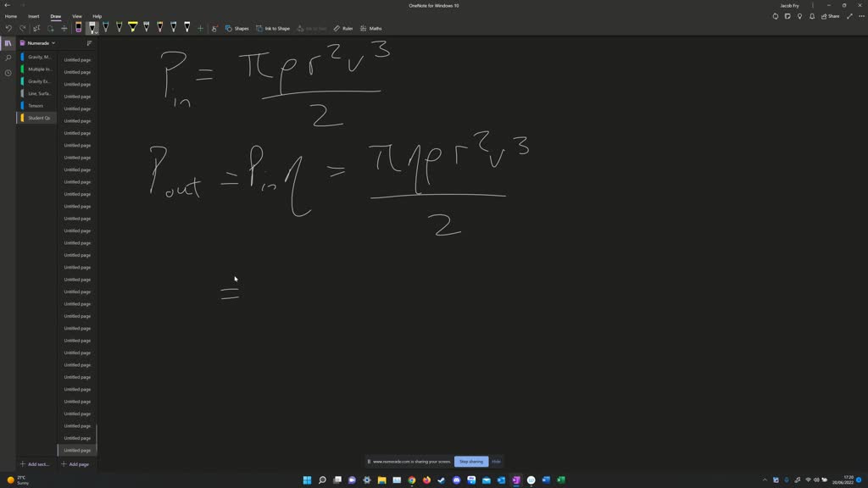868x488 pixels.
Task: Select the yellow highlighter pen
Action: (x=133, y=28)
